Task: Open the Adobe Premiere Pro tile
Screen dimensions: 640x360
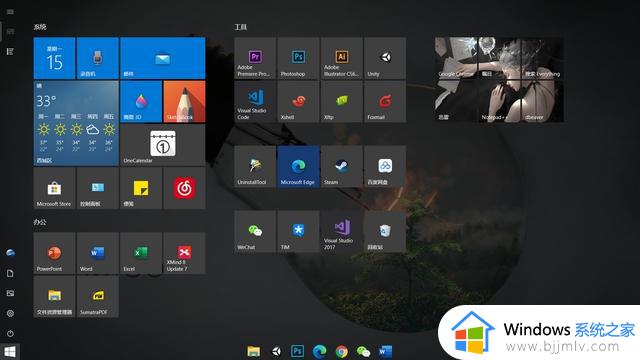Action: click(x=255, y=58)
